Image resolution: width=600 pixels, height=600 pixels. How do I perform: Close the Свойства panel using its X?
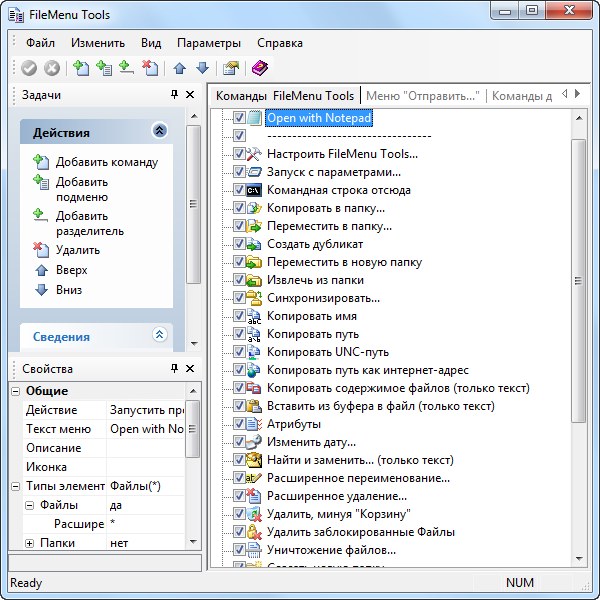pyautogui.click(x=190, y=369)
